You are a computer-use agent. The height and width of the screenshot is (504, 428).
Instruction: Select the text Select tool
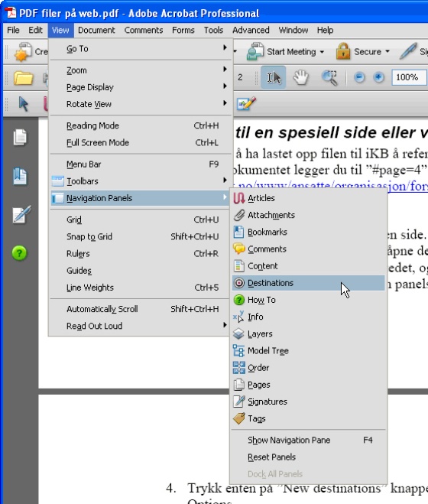tap(273, 77)
